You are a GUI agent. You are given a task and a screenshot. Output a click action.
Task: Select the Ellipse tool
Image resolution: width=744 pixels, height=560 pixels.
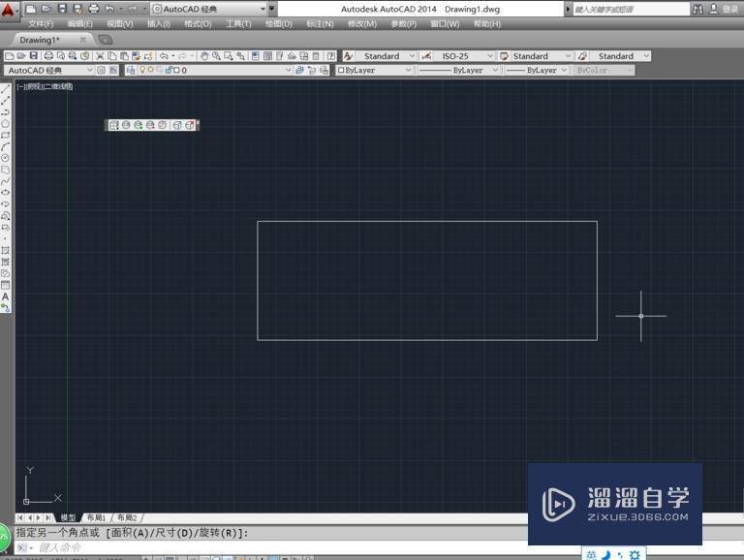[5, 192]
